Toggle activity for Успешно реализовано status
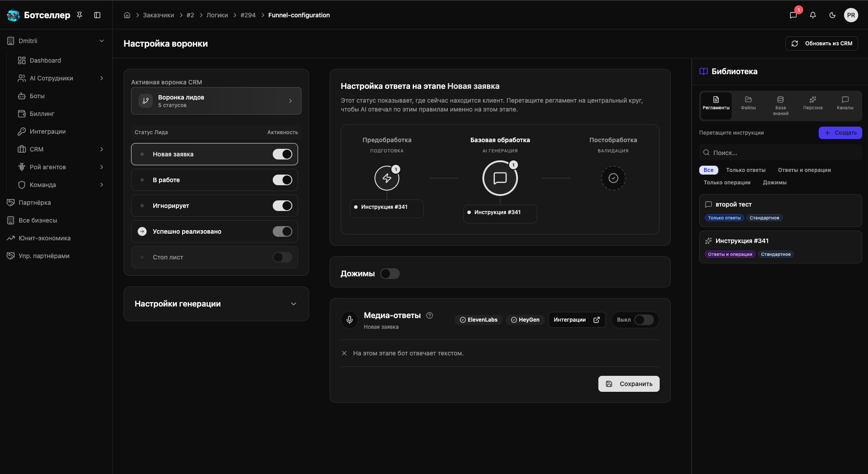 click(x=283, y=231)
